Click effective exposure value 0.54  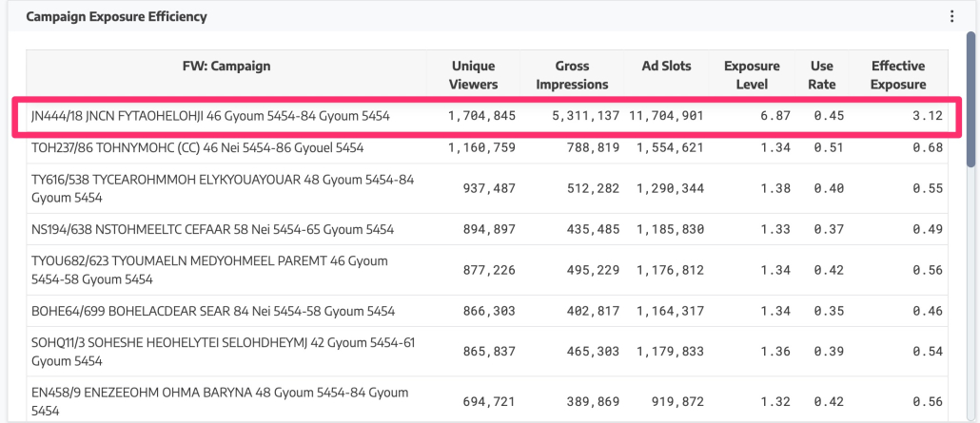click(928, 351)
